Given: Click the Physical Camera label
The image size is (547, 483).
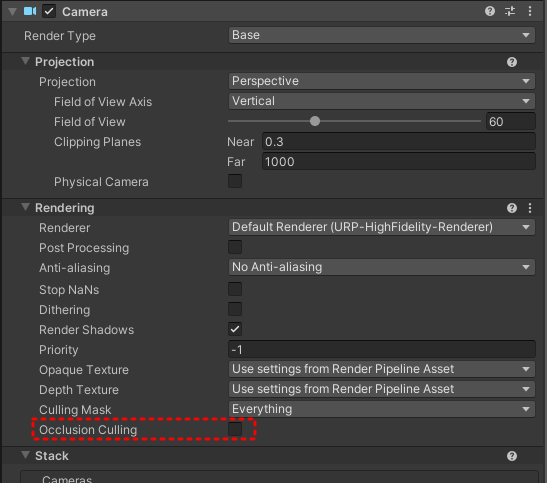Looking at the screenshot, I should [x=101, y=182].
